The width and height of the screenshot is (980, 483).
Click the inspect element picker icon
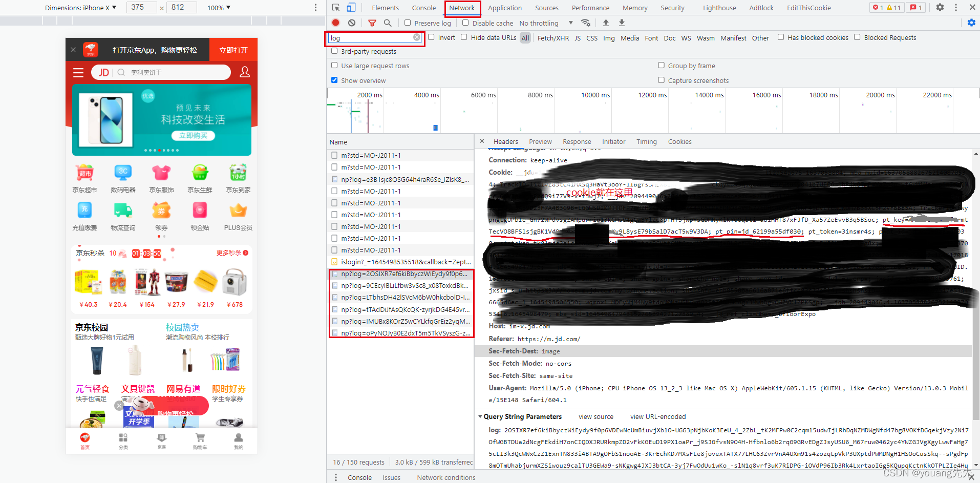pos(336,8)
